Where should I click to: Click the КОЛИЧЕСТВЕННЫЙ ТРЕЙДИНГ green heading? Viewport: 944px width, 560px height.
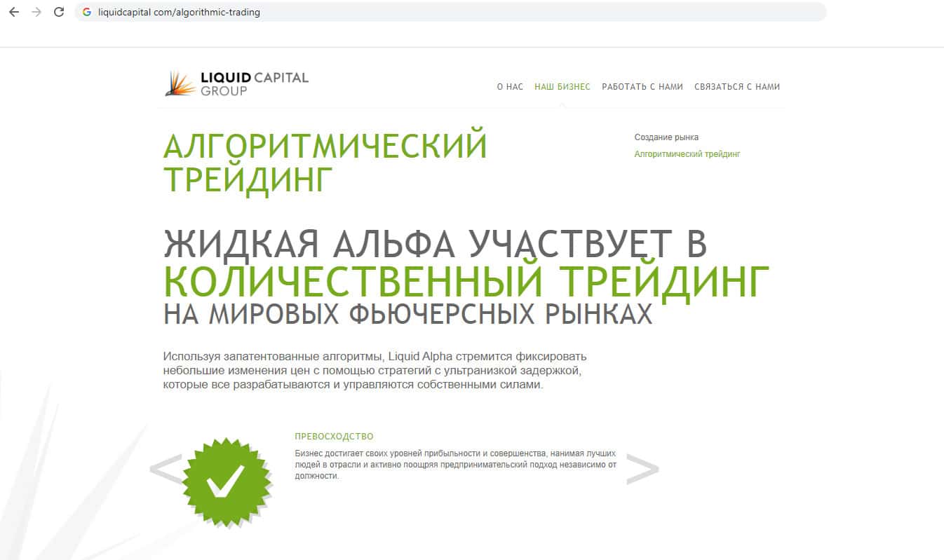coord(466,282)
